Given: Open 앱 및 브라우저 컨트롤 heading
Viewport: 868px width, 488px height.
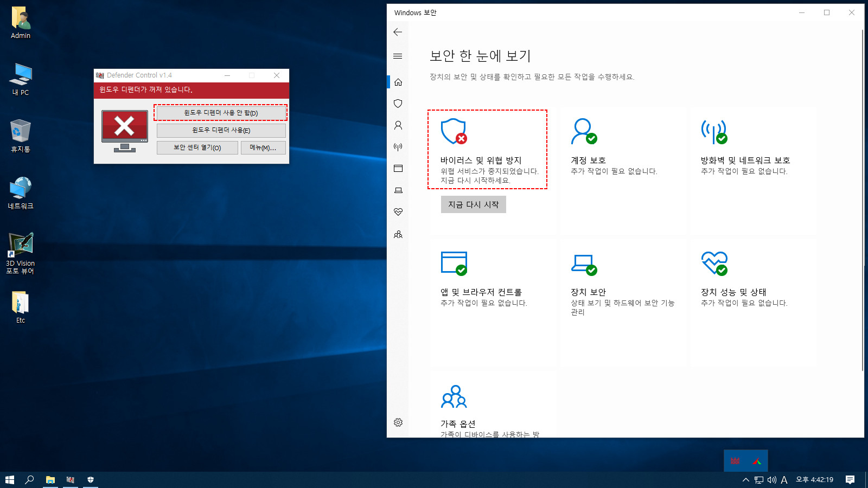Looking at the screenshot, I should [481, 292].
